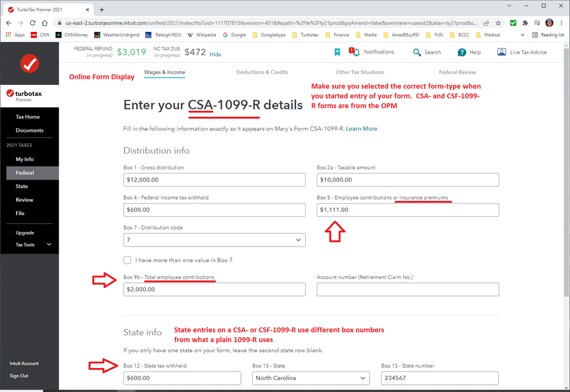Image resolution: width=570 pixels, height=392 pixels.
Task: Select State in sidebar
Action: (x=22, y=186)
